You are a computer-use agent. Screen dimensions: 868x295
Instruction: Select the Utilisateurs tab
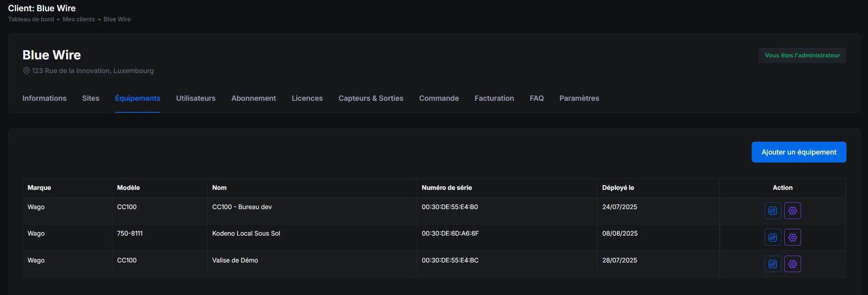[x=196, y=98]
